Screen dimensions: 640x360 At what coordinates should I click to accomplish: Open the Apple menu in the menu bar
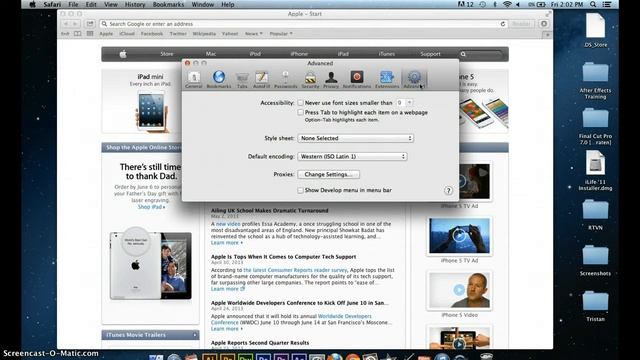pyautogui.click(x=33, y=4)
